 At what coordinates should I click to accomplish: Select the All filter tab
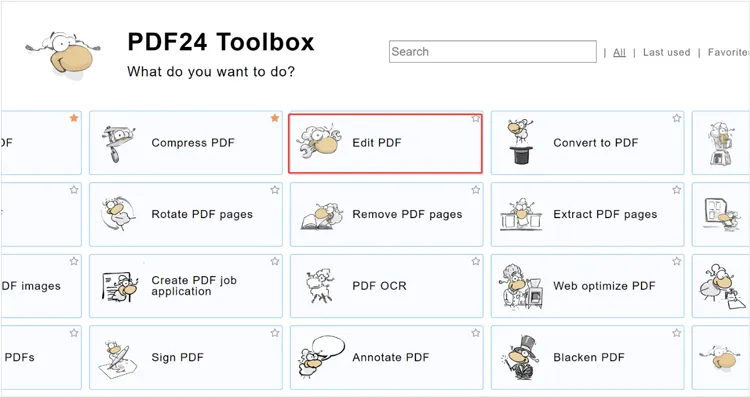click(x=619, y=53)
